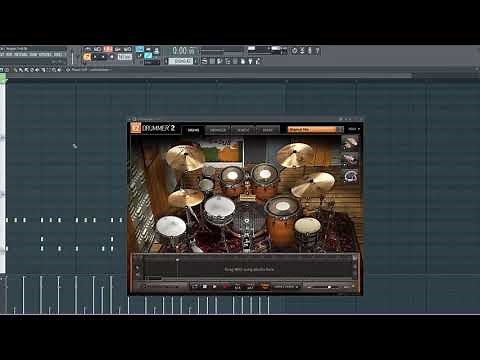Open the EZdrummer Menu dropdown

(354, 129)
